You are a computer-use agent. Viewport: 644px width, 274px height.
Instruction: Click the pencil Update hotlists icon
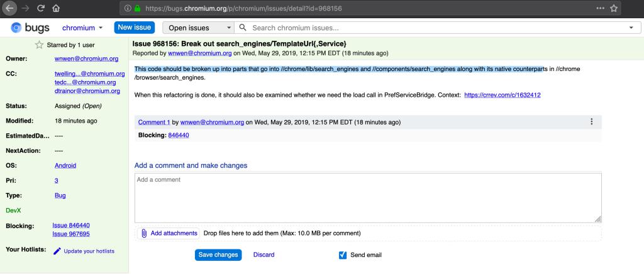pyautogui.click(x=57, y=251)
